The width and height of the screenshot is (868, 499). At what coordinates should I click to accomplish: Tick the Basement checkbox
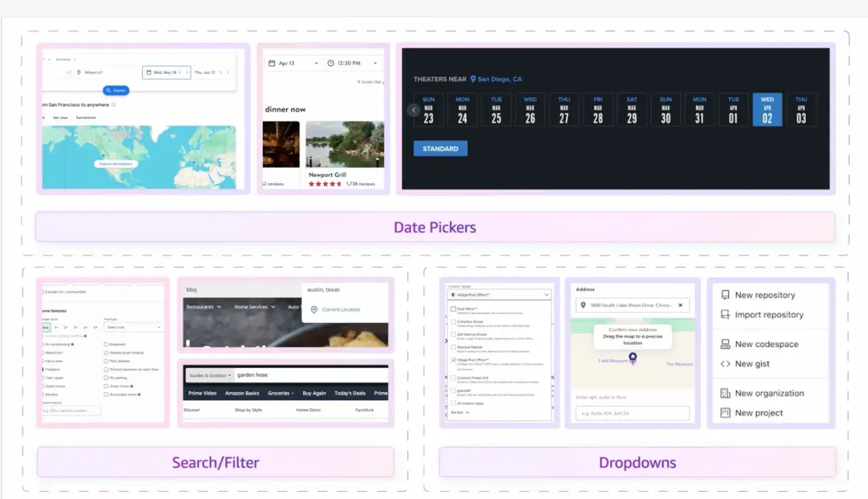tap(106, 344)
